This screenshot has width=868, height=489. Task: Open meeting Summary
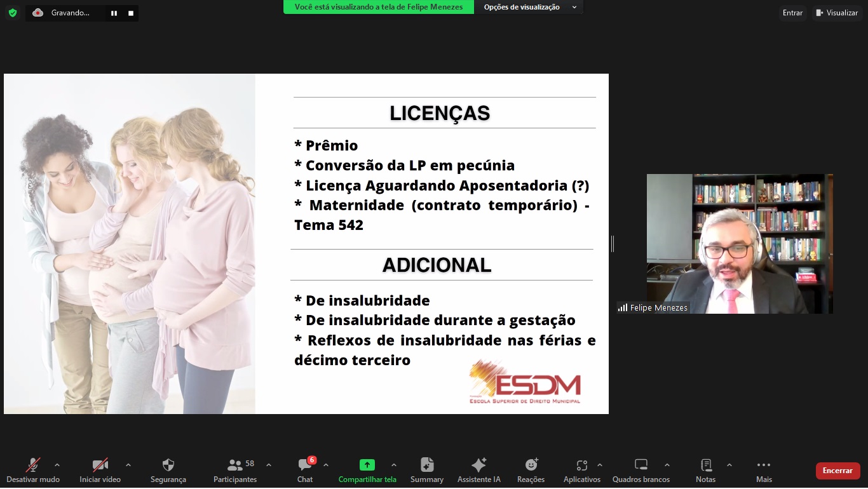(x=427, y=471)
